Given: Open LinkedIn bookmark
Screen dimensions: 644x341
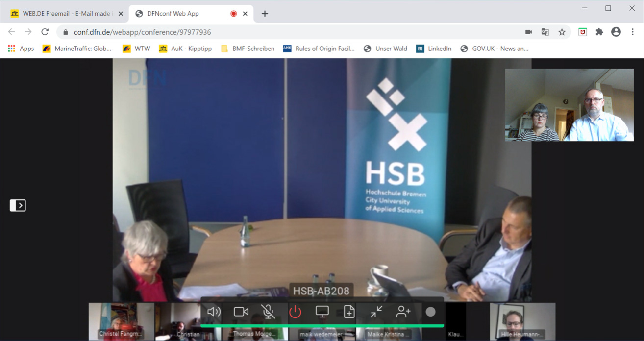Looking at the screenshot, I should point(434,49).
